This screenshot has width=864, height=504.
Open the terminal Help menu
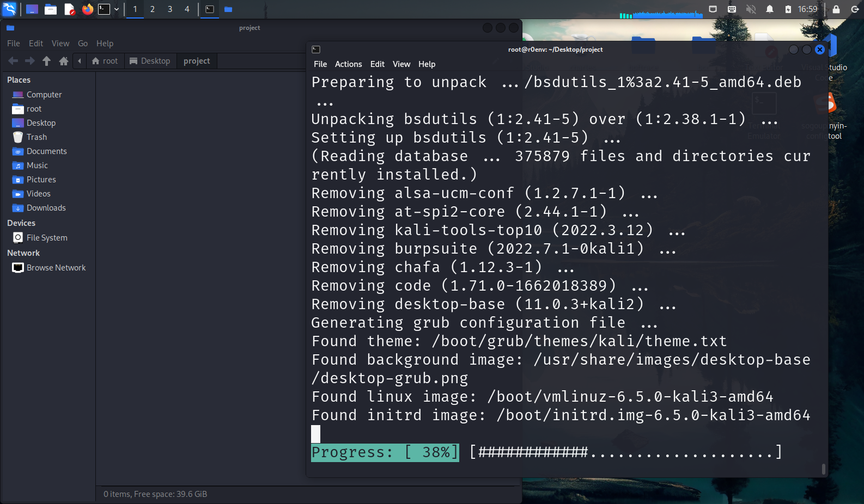click(427, 64)
